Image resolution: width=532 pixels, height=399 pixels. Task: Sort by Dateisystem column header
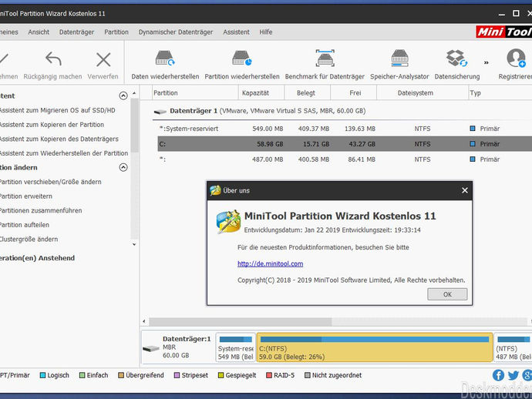pyautogui.click(x=422, y=93)
